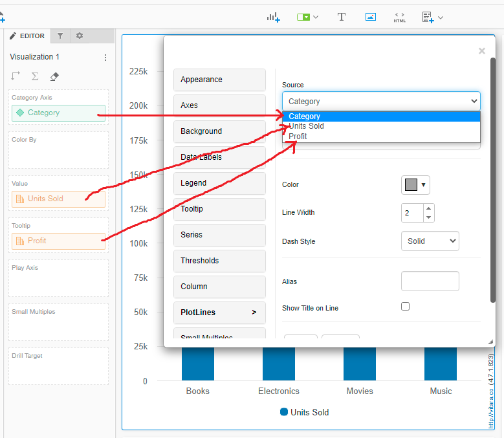Click the insert image icon
The image size is (504, 438).
370,17
